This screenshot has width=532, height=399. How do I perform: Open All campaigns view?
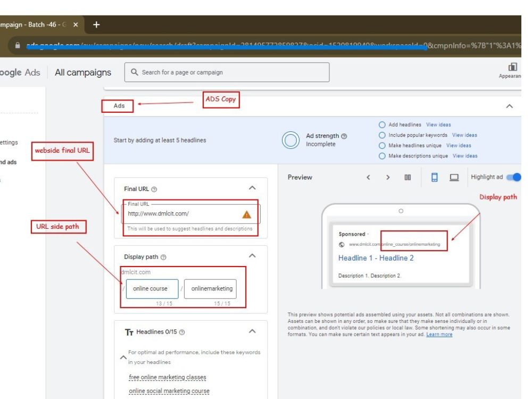[x=83, y=72]
